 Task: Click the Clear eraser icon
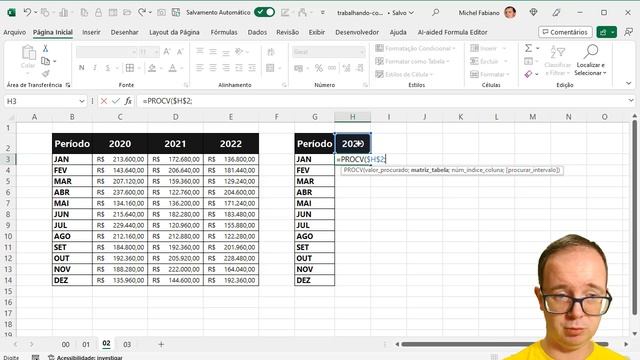point(529,74)
